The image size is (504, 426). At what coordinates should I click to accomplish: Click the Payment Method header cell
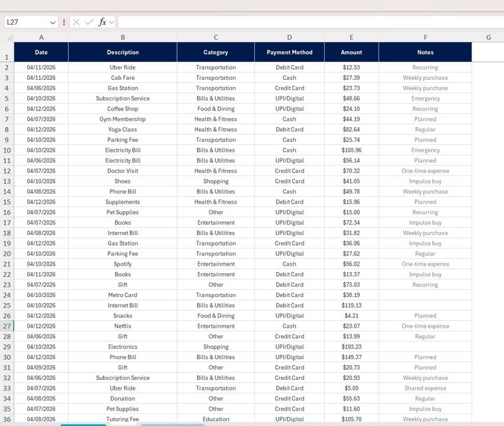pos(289,52)
